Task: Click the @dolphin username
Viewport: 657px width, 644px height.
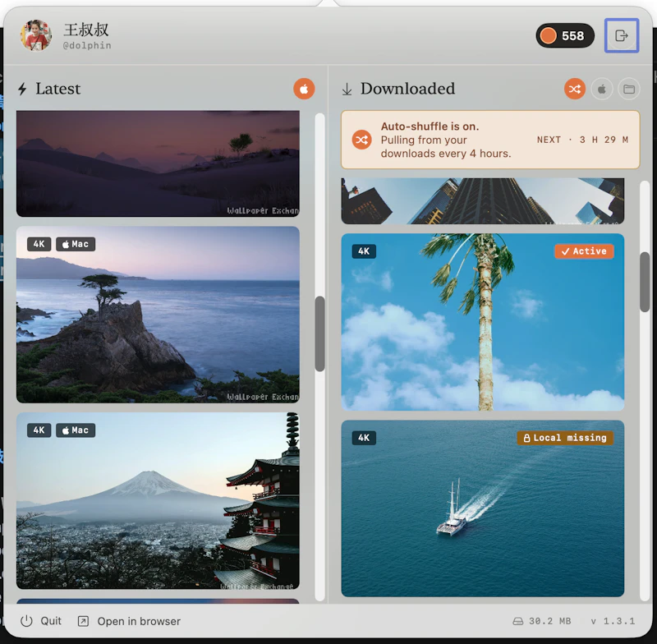Action: tap(87, 45)
